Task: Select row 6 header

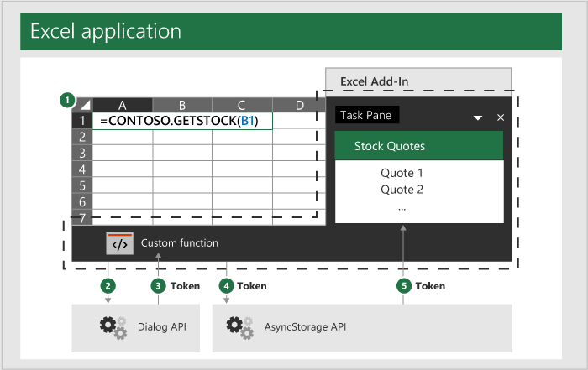Action: pos(82,202)
